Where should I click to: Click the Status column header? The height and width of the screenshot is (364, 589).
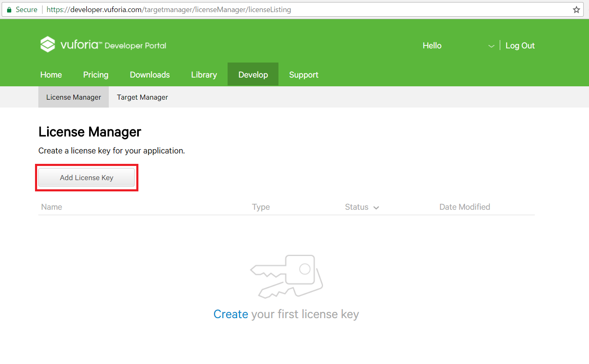pos(357,207)
